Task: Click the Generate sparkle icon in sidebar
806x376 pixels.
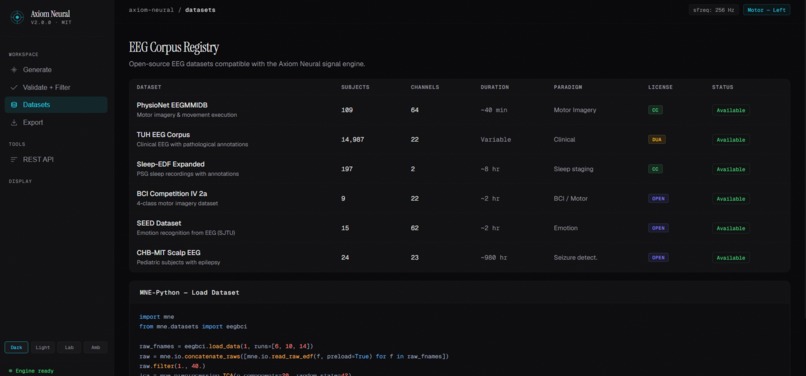Action: [x=14, y=70]
